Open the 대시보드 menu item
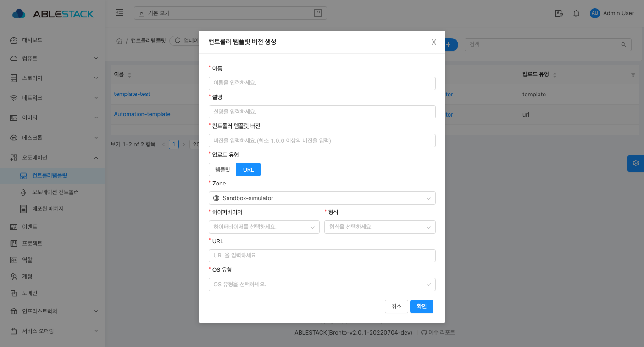 53,40
